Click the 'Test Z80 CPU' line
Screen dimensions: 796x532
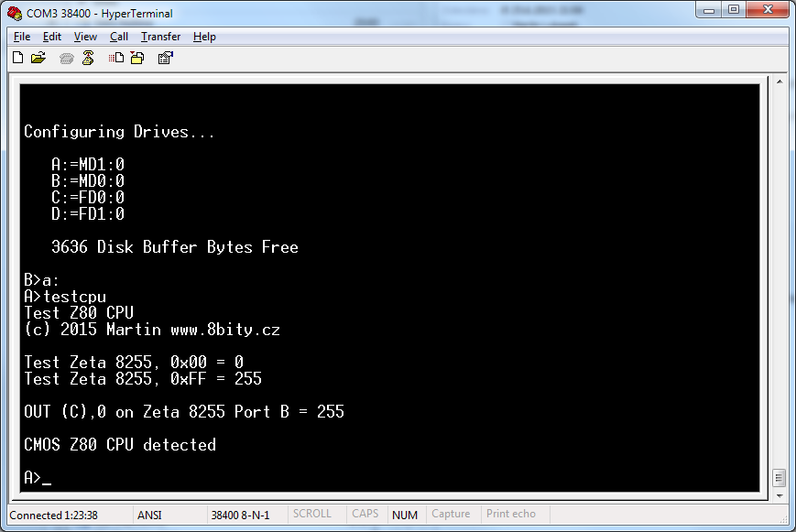(79, 313)
